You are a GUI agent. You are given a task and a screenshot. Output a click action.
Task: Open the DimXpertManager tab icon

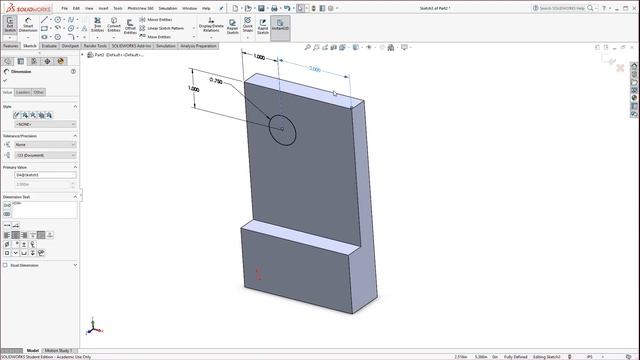pos(47,61)
